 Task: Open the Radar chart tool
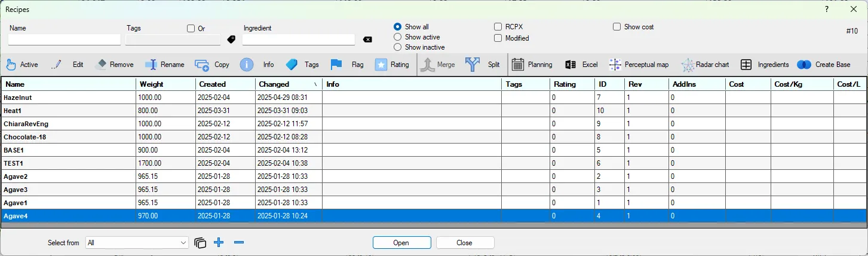click(x=688, y=65)
